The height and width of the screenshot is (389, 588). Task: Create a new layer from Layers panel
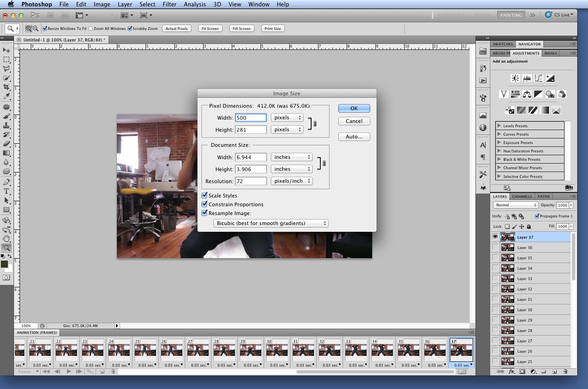coord(554,371)
